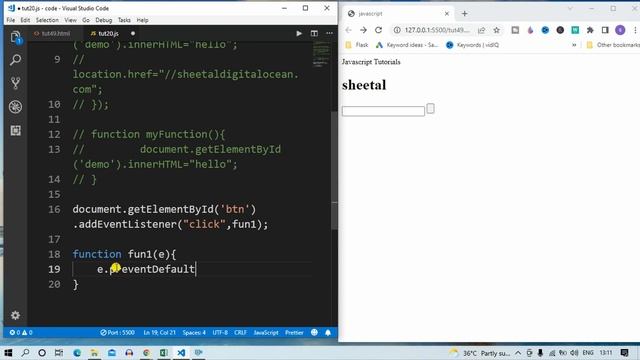The image size is (640, 360).
Task: Click the text input field on the web page
Action: point(383,111)
